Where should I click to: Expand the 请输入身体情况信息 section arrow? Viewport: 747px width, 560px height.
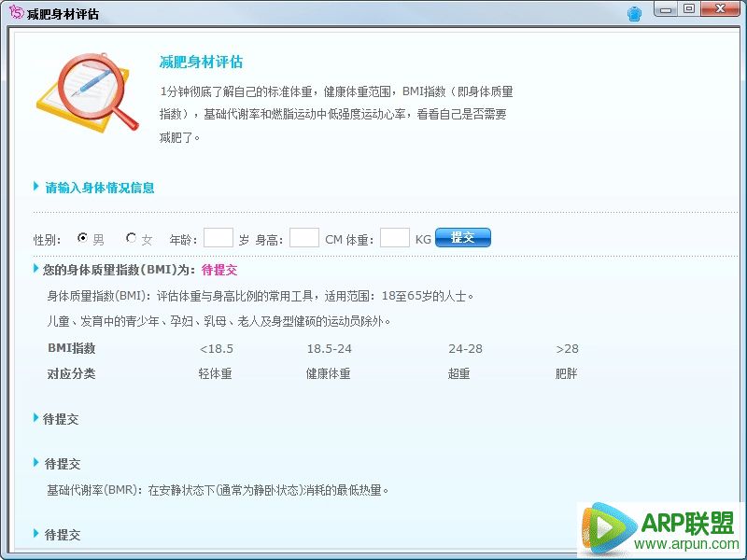tap(36, 186)
